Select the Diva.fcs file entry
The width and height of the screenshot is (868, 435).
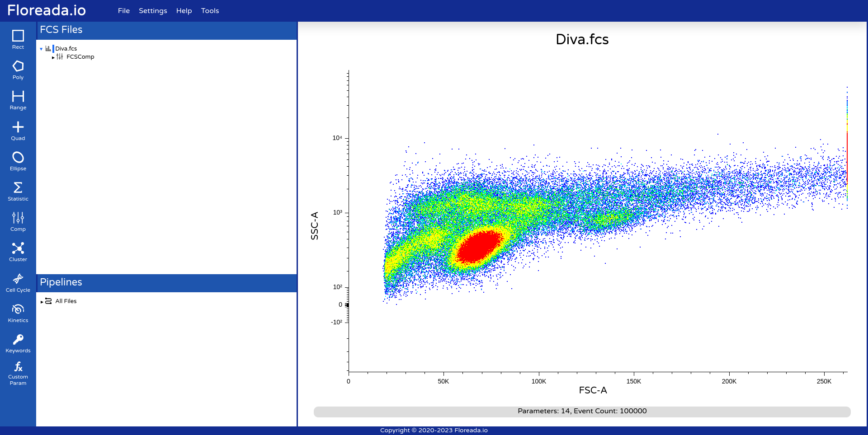[66, 48]
